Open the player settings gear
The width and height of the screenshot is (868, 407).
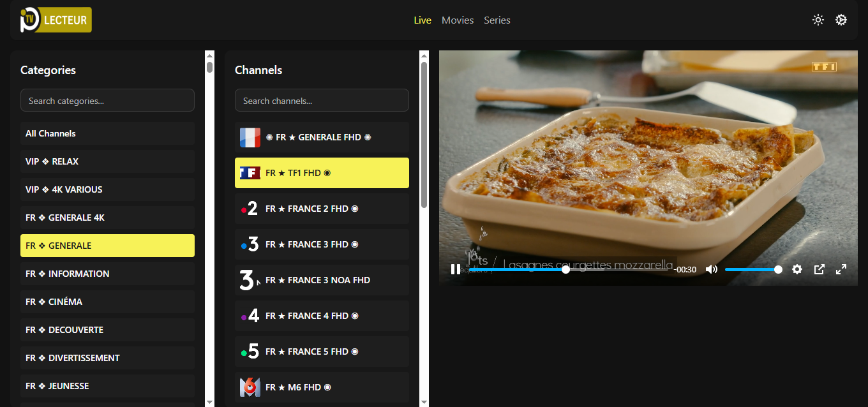point(797,269)
